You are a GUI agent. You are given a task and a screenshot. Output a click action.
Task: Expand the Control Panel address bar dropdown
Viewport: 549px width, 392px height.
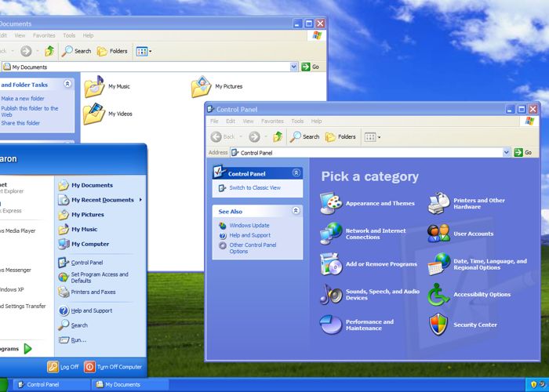point(507,153)
